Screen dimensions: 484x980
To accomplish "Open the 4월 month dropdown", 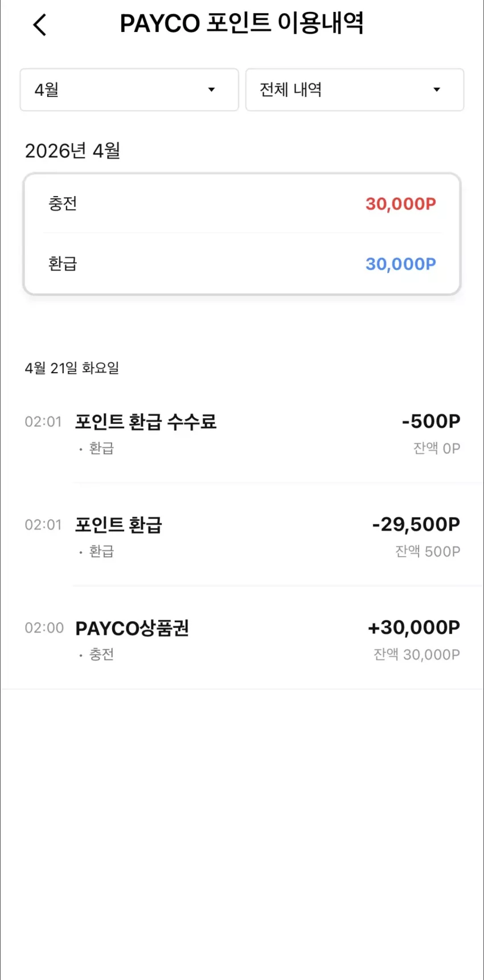I will 129,89.
